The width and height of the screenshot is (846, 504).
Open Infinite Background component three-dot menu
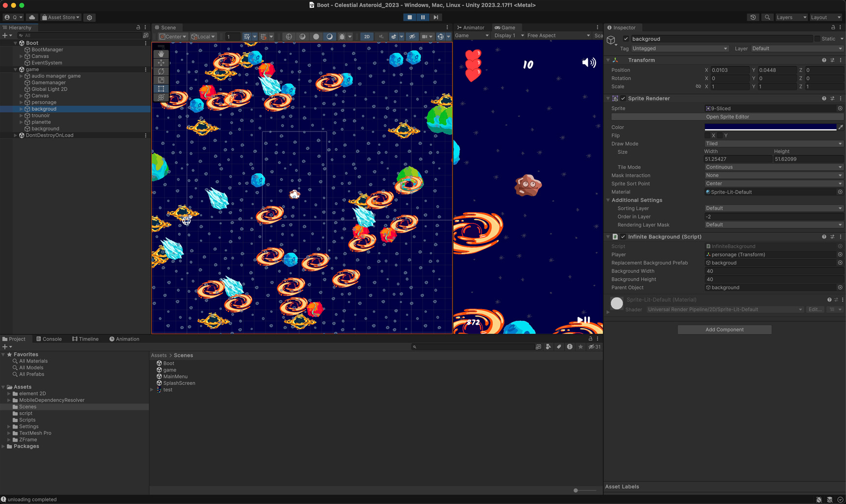pos(841,237)
